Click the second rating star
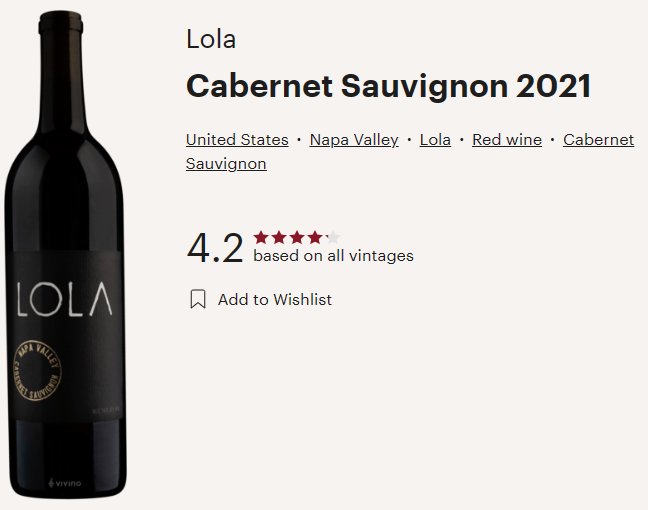Screen dimensions: 648x510 point(279,237)
